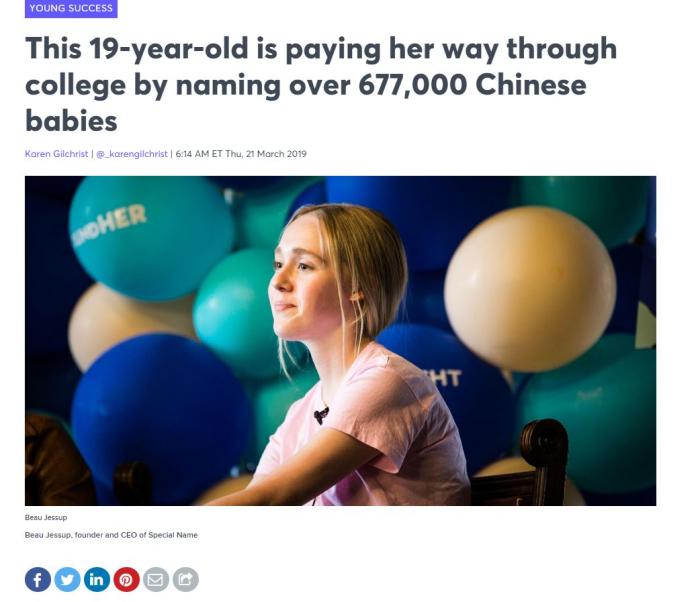Click the 'Beau Jessup' photo credit
Viewport: 700px width, 602px height.
(46, 518)
